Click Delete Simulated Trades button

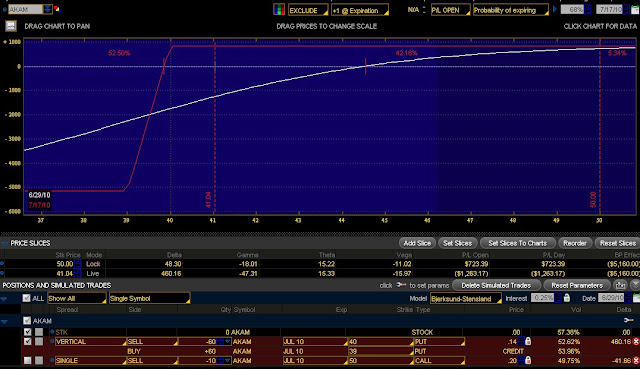(x=496, y=285)
